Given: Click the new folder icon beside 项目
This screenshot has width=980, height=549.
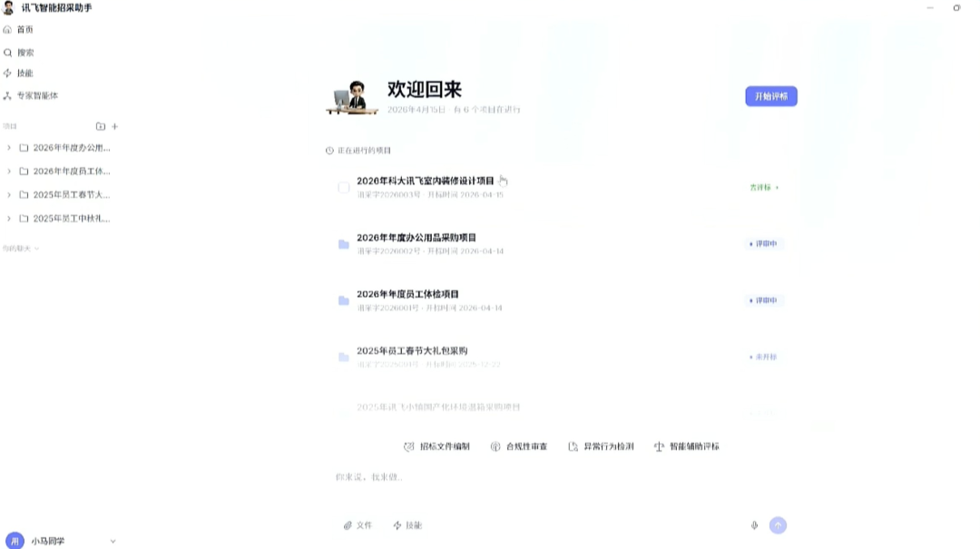Looking at the screenshot, I should (101, 127).
